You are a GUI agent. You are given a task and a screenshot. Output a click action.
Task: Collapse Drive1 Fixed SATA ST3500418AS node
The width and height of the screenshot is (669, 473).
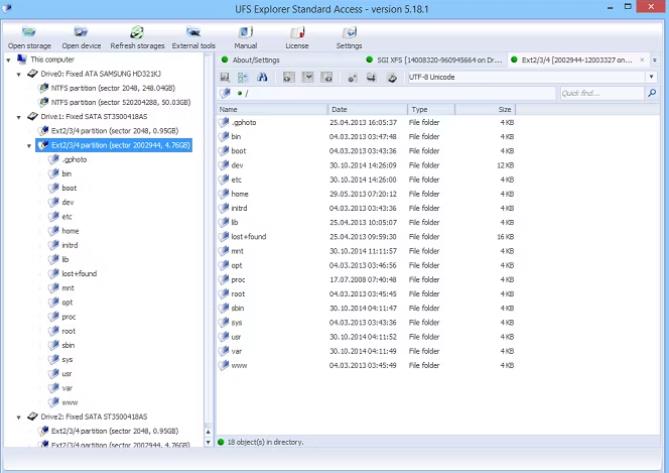point(19,117)
